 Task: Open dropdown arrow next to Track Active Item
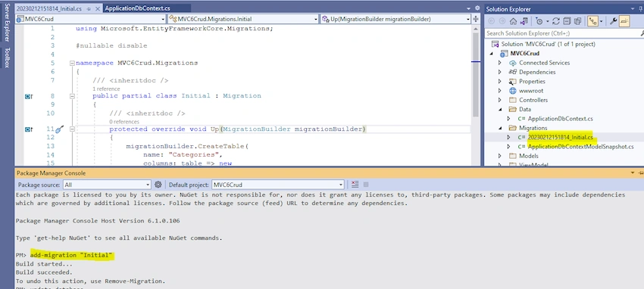click(x=601, y=22)
